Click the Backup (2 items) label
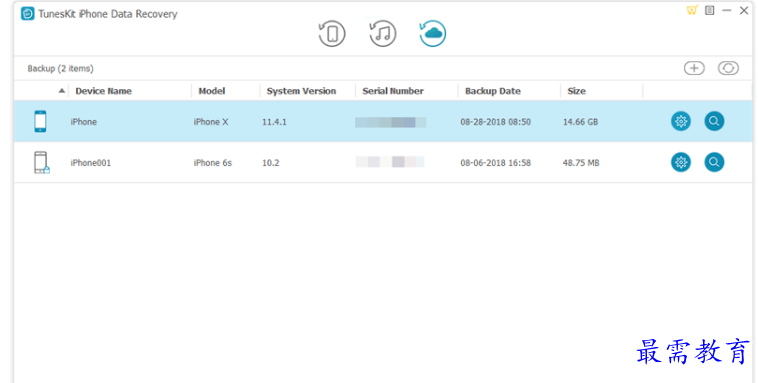Image resolution: width=758 pixels, height=383 pixels. coord(60,69)
